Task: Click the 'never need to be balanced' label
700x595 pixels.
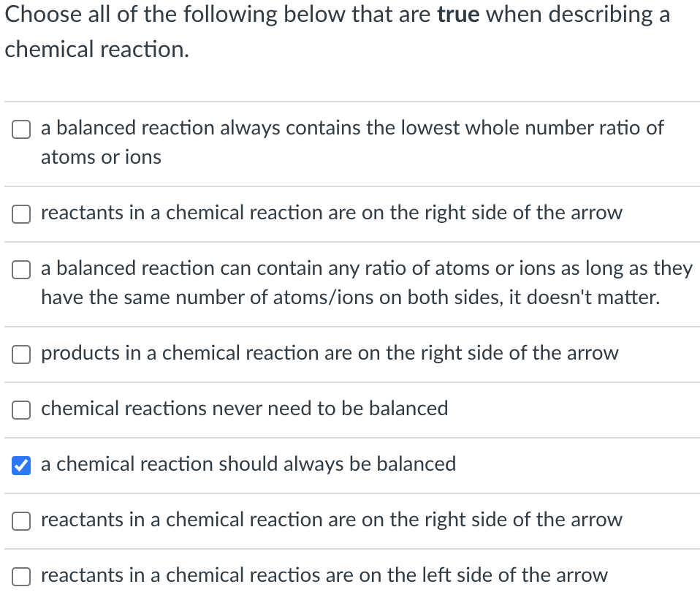Action: [244, 409]
